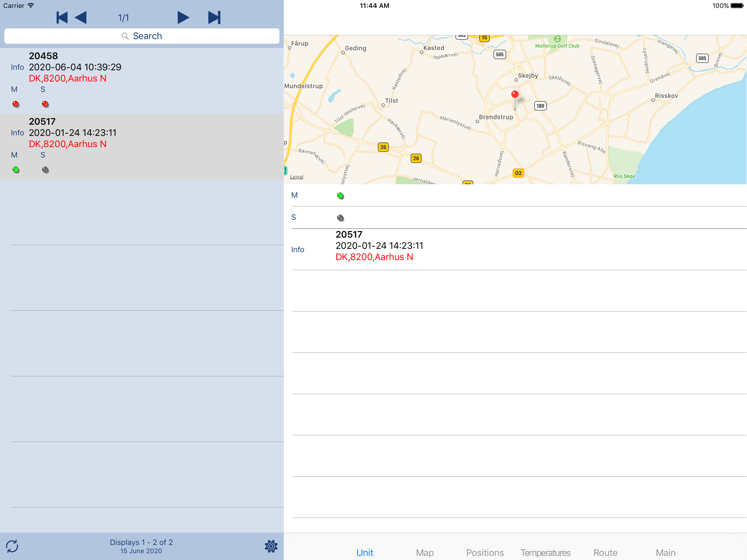The image size is (747, 560).
Task: Go to the previous page arrow
Action: tap(81, 17)
